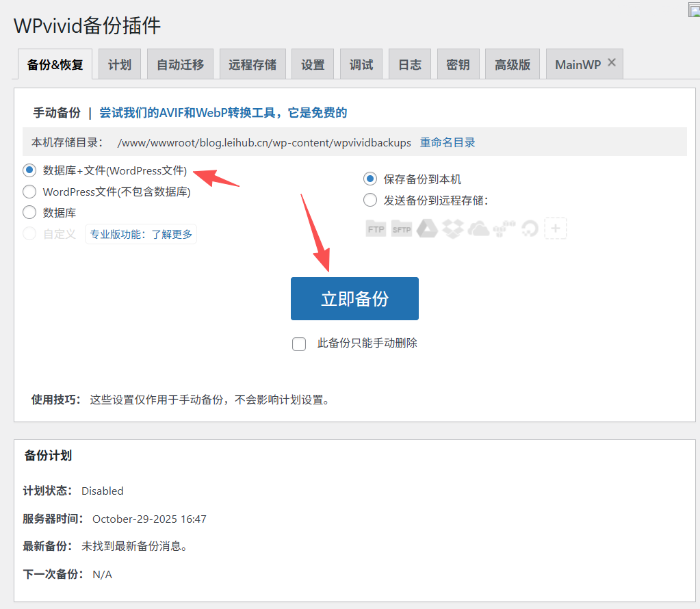This screenshot has width=700, height=609.
Task: Select the FTP remote storage icon
Action: pyautogui.click(x=376, y=229)
